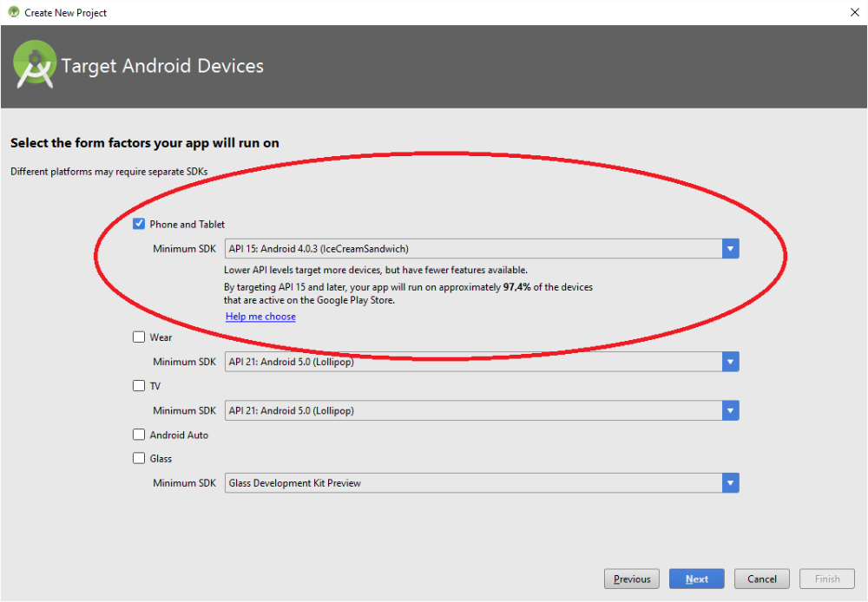Viewport: 868px width, 602px height.
Task: Tick the TV checkbox
Action: pos(139,386)
